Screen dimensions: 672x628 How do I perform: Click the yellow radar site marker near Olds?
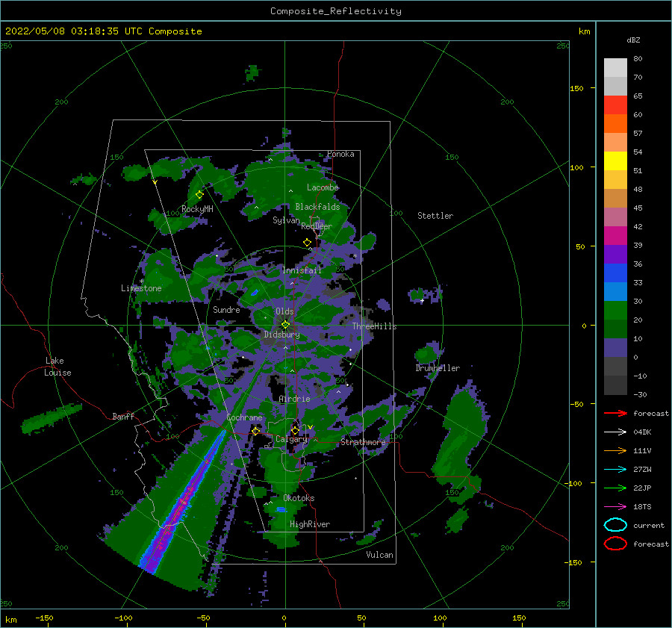(285, 325)
